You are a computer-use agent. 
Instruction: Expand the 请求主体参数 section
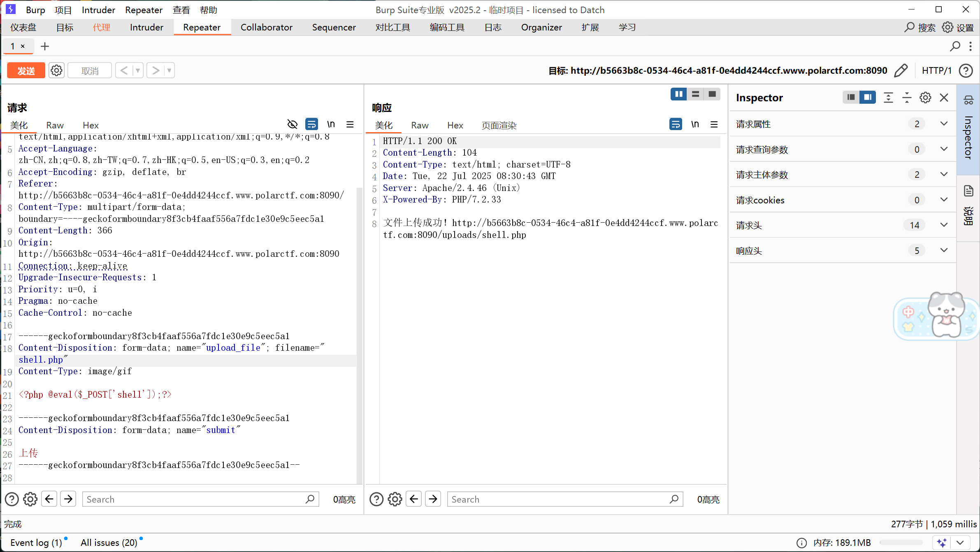944,175
